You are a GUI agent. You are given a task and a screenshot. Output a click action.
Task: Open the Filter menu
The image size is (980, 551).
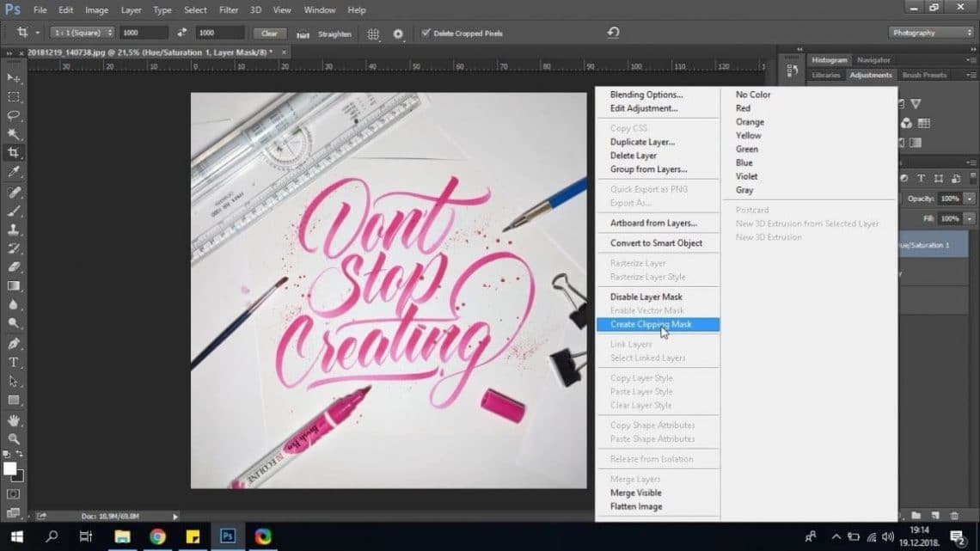click(x=229, y=10)
